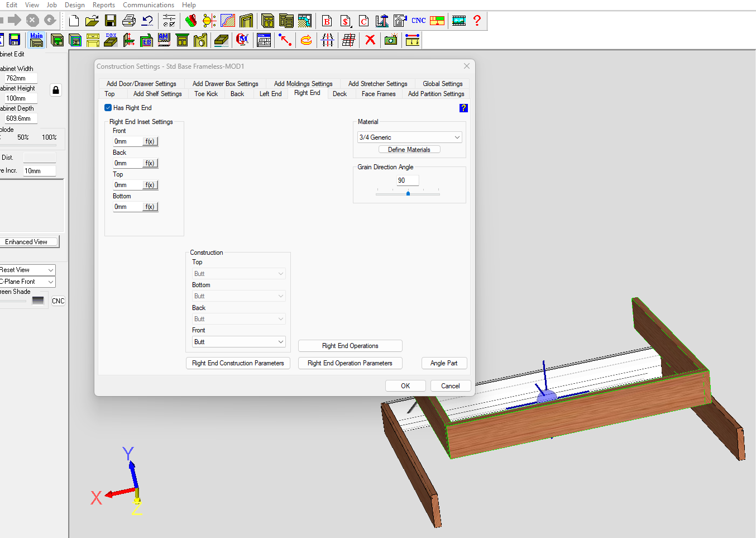Screen dimensions: 756x538
Task: Click the Grain Direction Angle slider handle
Action: click(408, 193)
